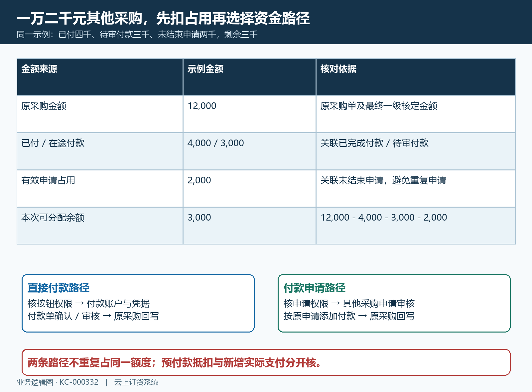Screen dimensions: 532x392
Task: Click the line '核申请权限 → 其他采购申请审核'
Action: (349, 304)
